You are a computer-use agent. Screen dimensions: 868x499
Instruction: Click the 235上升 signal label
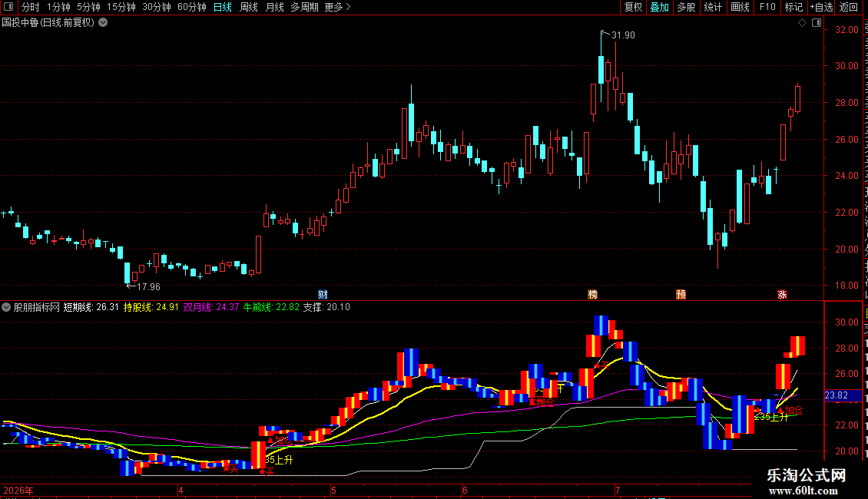(771, 417)
